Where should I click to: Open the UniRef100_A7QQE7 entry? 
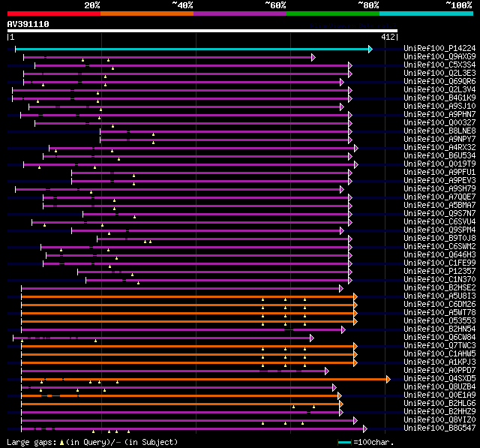[439, 197]
